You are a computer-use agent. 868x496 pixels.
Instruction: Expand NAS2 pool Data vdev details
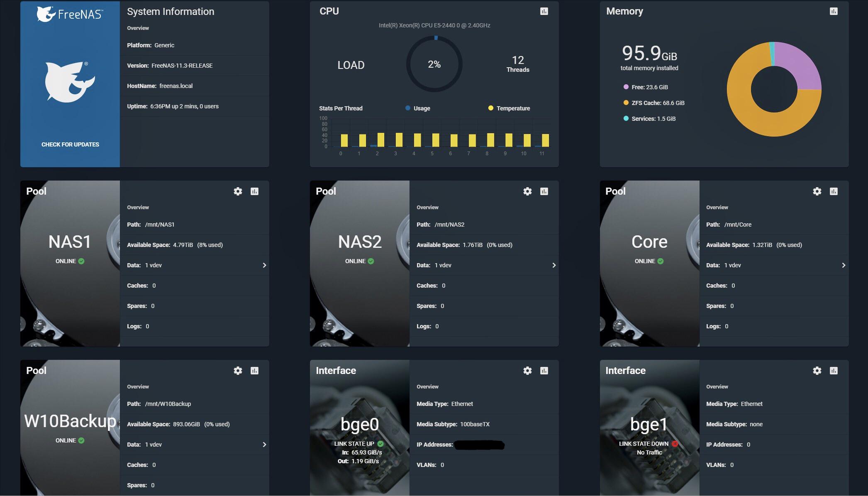point(553,265)
